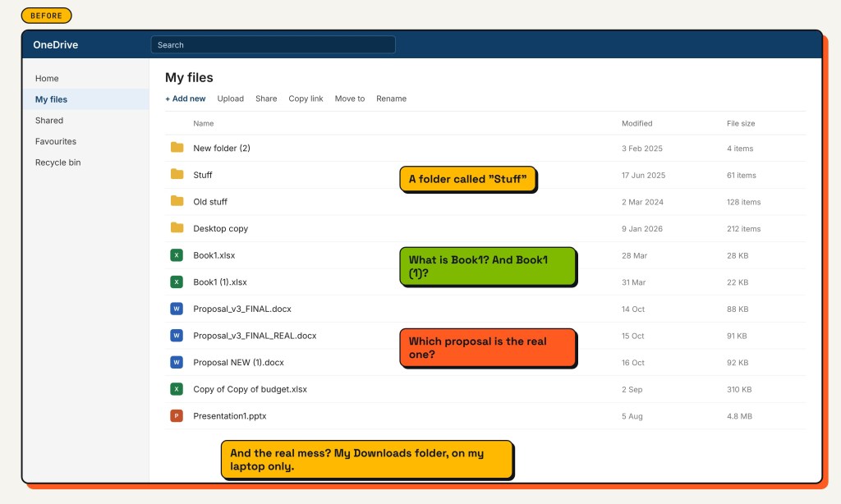Select the file name Book1.xlsx
The image size is (841, 504).
[x=214, y=255]
